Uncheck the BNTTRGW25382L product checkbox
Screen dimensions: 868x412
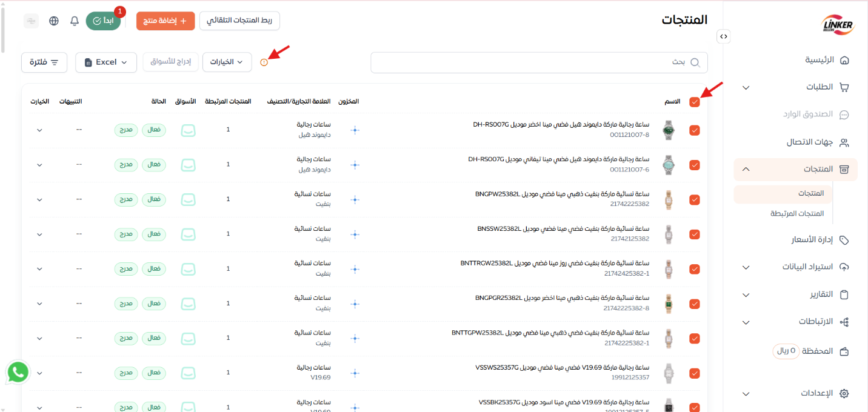(x=695, y=269)
